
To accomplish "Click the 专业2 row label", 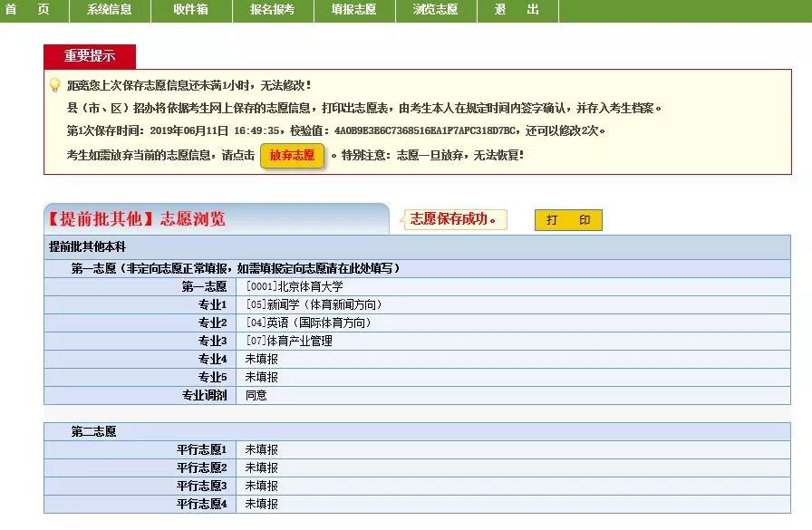I will (212, 323).
